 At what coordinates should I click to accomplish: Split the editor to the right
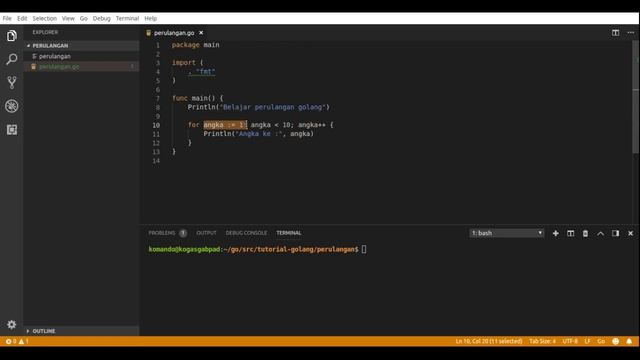click(x=615, y=33)
